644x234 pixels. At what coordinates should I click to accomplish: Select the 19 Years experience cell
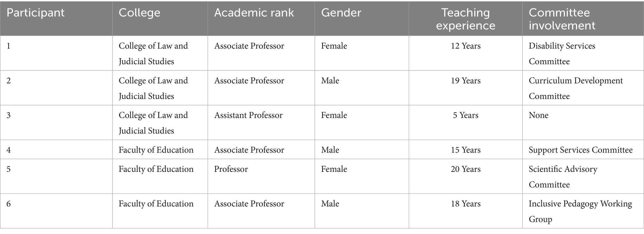pyautogui.click(x=466, y=81)
